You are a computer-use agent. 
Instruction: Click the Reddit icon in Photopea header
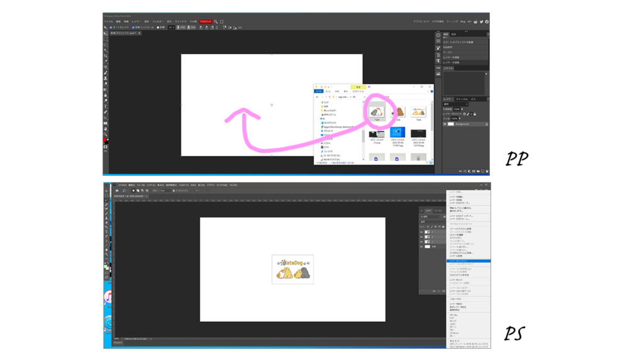[475, 21]
